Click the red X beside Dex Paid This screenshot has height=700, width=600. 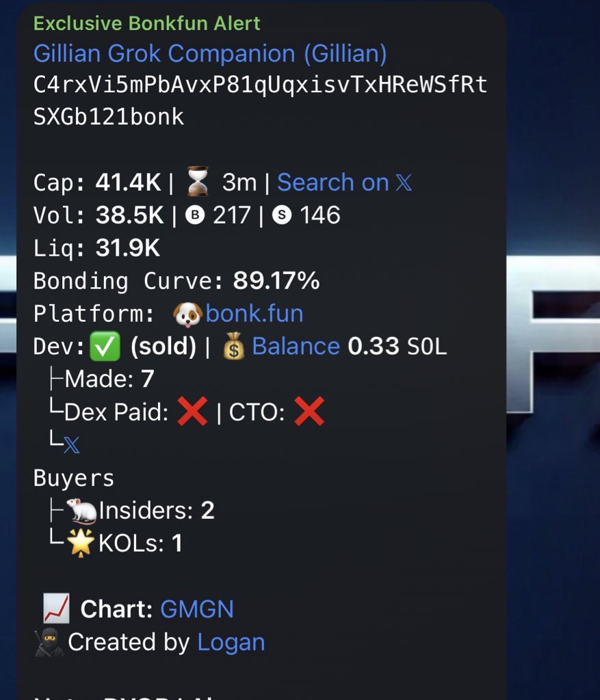coord(192,411)
